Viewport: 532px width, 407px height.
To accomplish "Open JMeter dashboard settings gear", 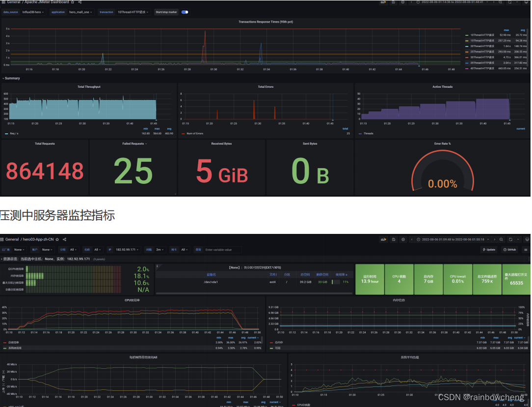I will pos(403,2).
